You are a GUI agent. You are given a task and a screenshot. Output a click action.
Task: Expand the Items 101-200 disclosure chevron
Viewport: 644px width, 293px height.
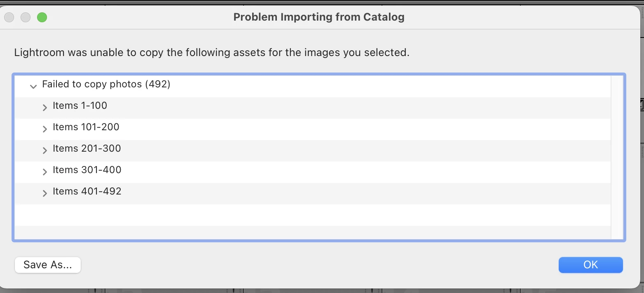[x=45, y=129]
